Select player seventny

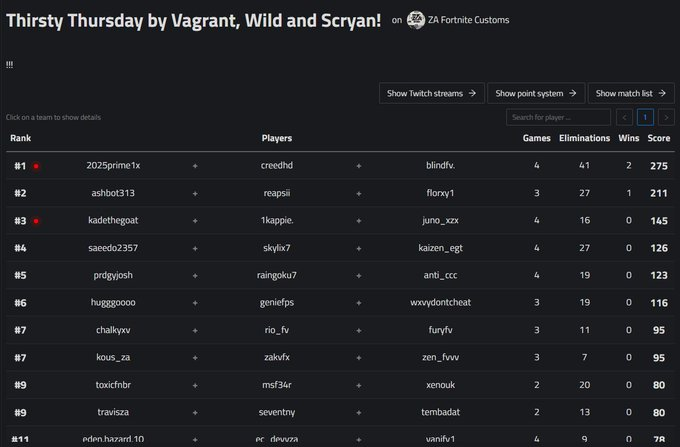click(x=277, y=412)
